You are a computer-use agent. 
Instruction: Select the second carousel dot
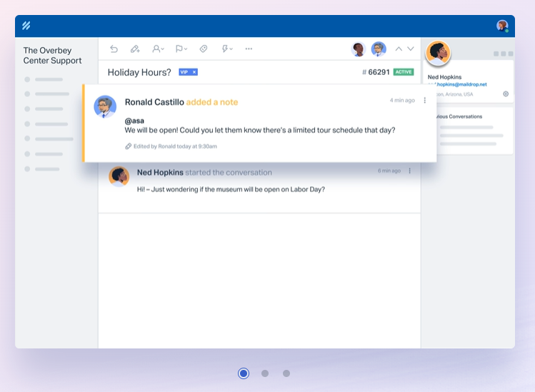(x=265, y=373)
